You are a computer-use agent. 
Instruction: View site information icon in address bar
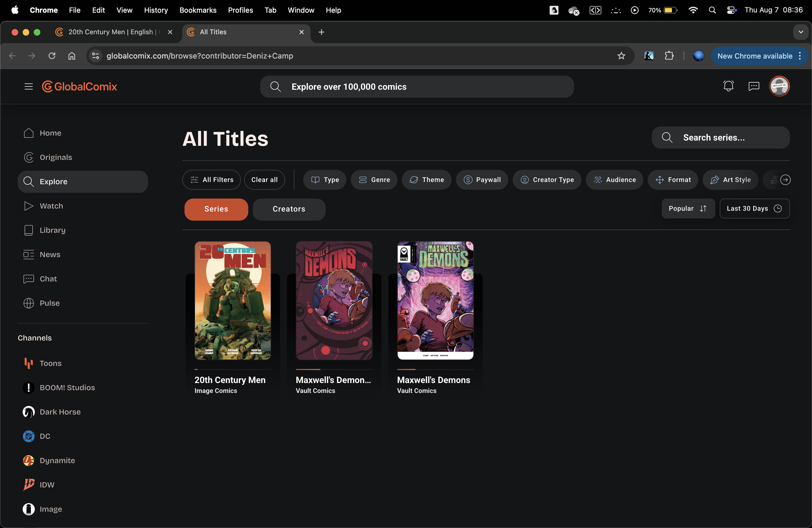[x=96, y=56]
